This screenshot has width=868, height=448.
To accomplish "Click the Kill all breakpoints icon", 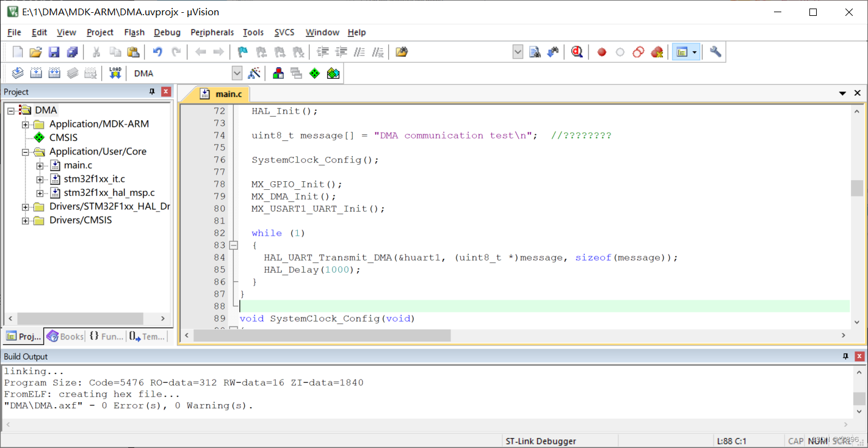I will (x=657, y=52).
